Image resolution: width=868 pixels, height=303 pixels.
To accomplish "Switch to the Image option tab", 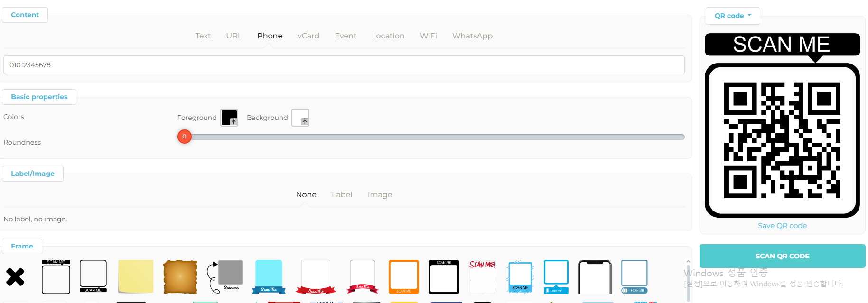I will pos(380,194).
